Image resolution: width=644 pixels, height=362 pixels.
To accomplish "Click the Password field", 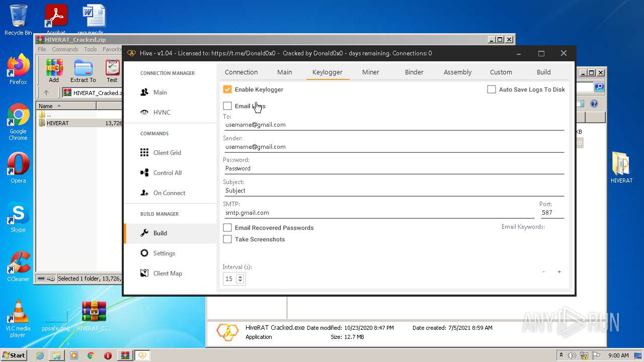I will click(393, 168).
